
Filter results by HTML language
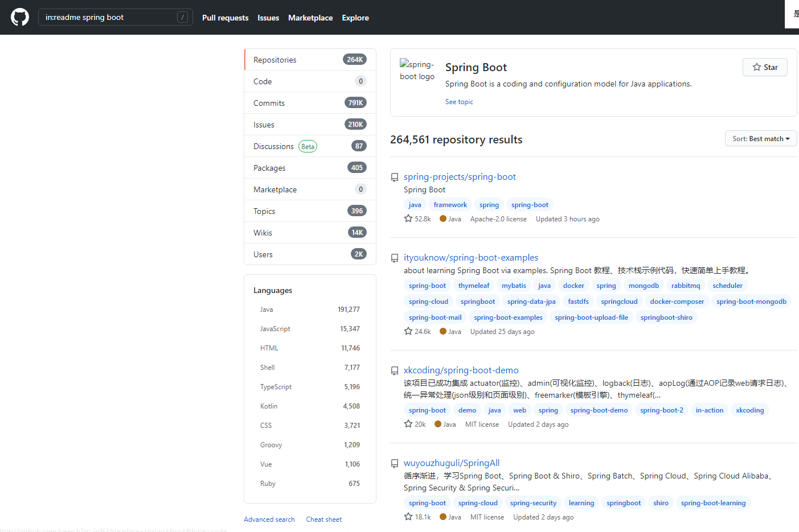tap(310, 348)
